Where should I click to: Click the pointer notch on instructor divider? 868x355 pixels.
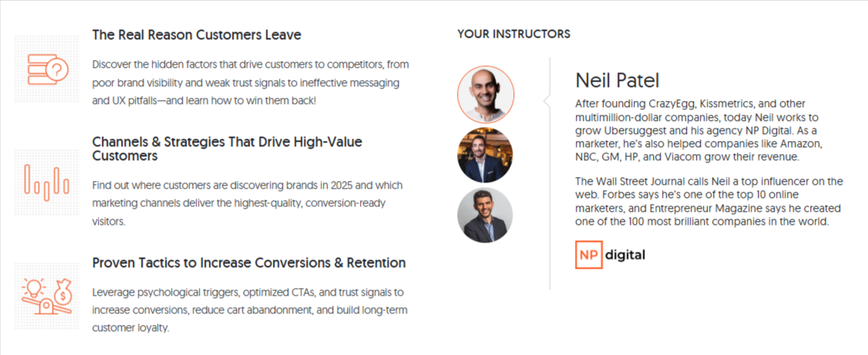pos(547,101)
